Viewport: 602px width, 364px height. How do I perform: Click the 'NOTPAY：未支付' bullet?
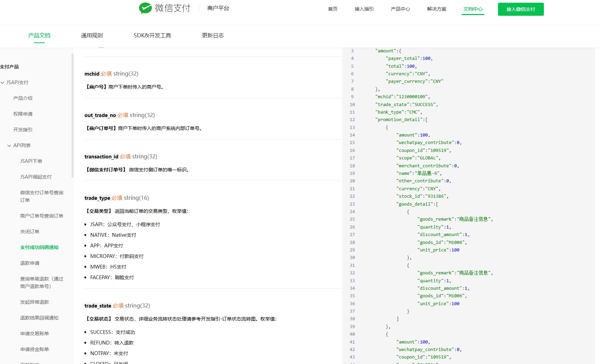click(x=109, y=353)
